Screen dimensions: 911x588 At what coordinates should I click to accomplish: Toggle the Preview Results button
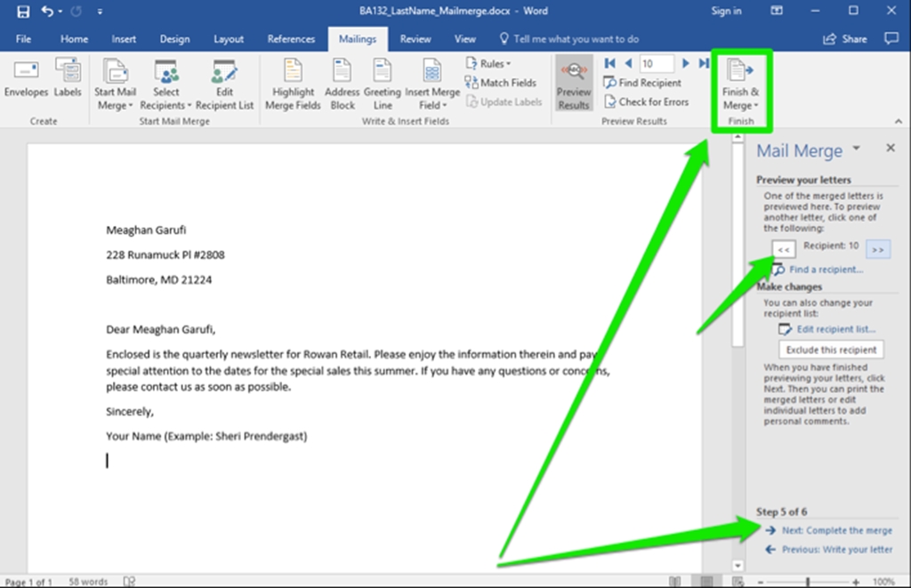click(573, 85)
